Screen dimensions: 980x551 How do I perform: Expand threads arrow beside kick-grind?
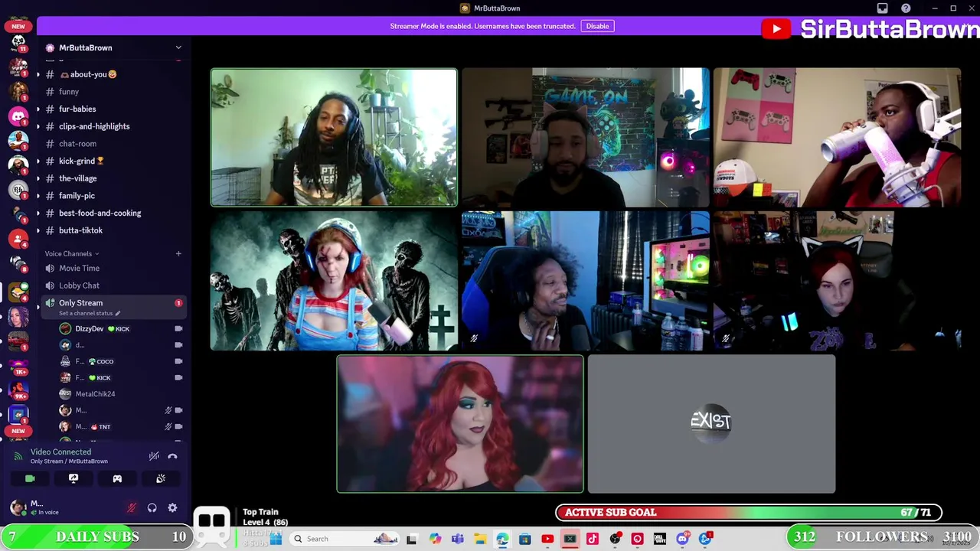38,161
